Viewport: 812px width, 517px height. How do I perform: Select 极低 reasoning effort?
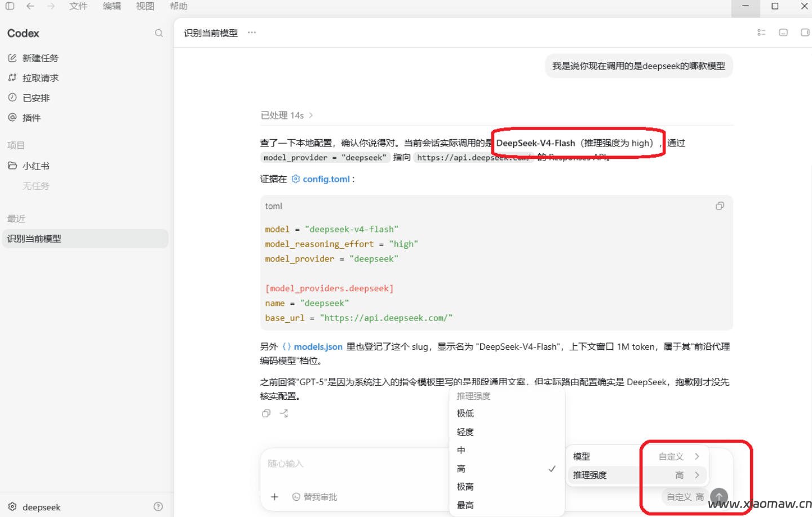point(507,413)
